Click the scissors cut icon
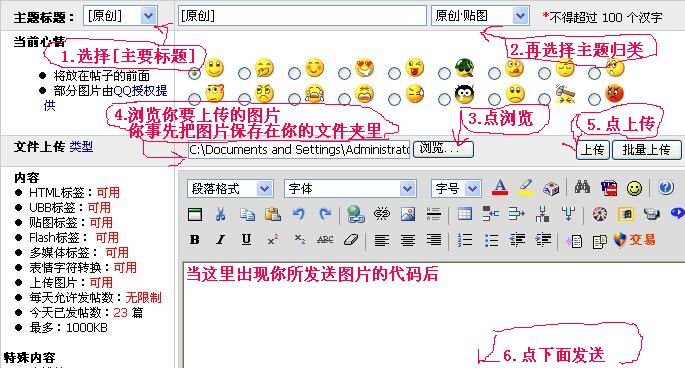The width and height of the screenshot is (685, 368). pos(221,214)
